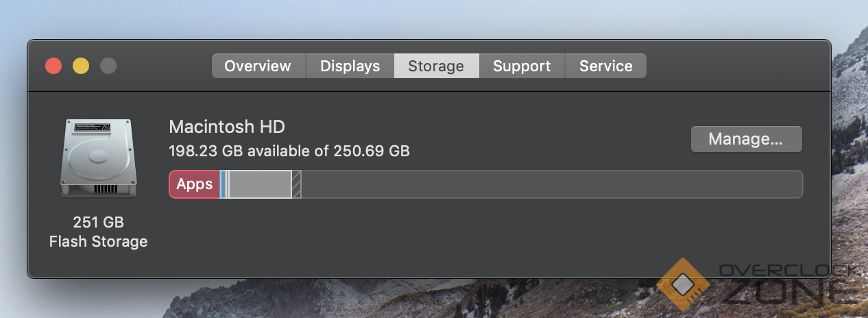Go to the Support tab
The height and width of the screenshot is (318, 868).
point(522,66)
